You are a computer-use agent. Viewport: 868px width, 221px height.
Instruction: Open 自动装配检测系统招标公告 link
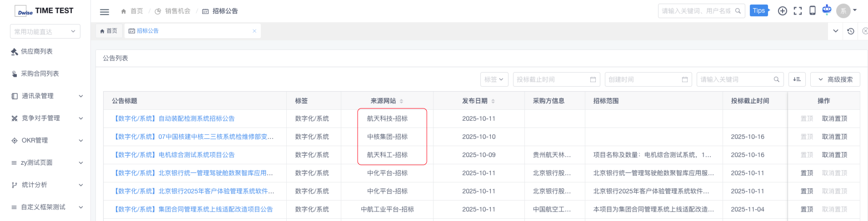[x=196, y=118]
